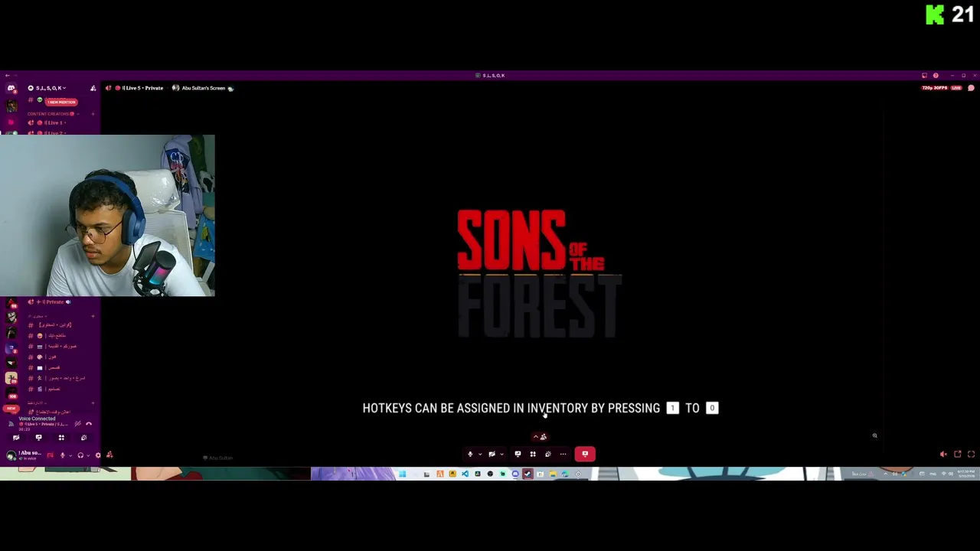The image size is (980, 551).
Task: Go back with the left arrow in title bar
Action: click(8, 76)
